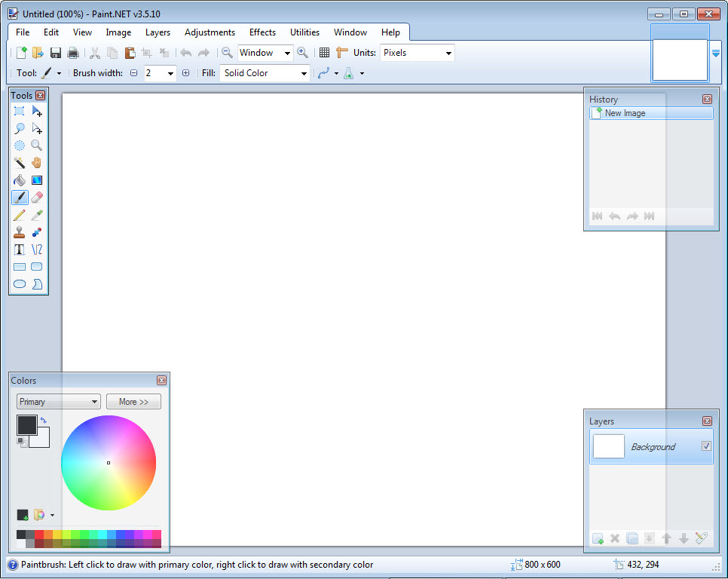Open the Effects menu
728x579 pixels.
(x=262, y=32)
